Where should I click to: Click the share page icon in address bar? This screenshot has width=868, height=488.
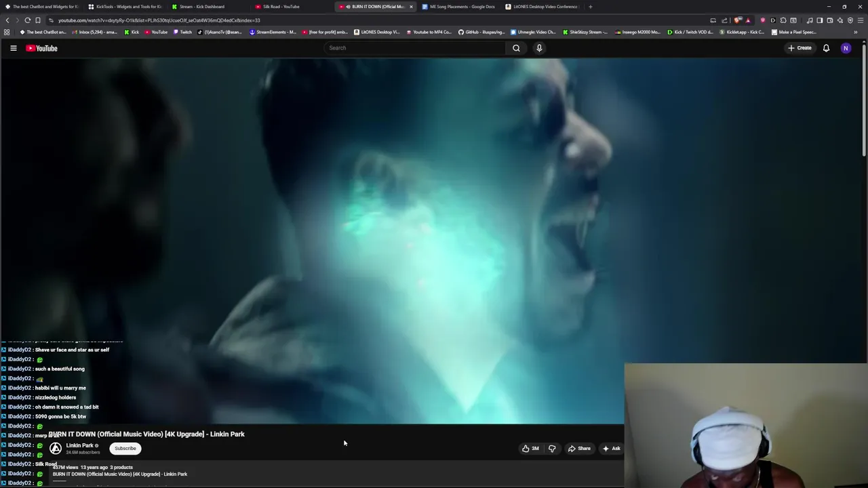pyautogui.click(x=724, y=20)
